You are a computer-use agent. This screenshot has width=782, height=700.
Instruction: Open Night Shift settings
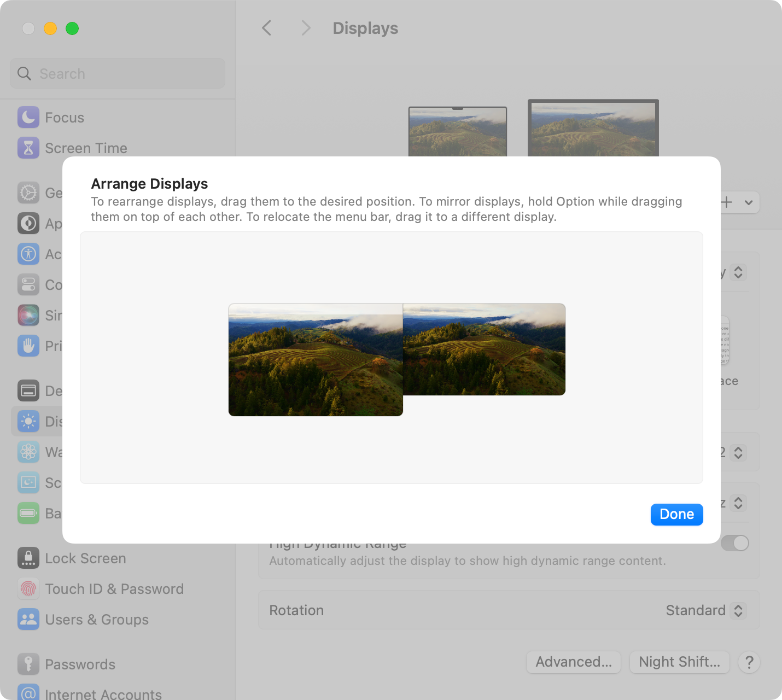point(679,662)
